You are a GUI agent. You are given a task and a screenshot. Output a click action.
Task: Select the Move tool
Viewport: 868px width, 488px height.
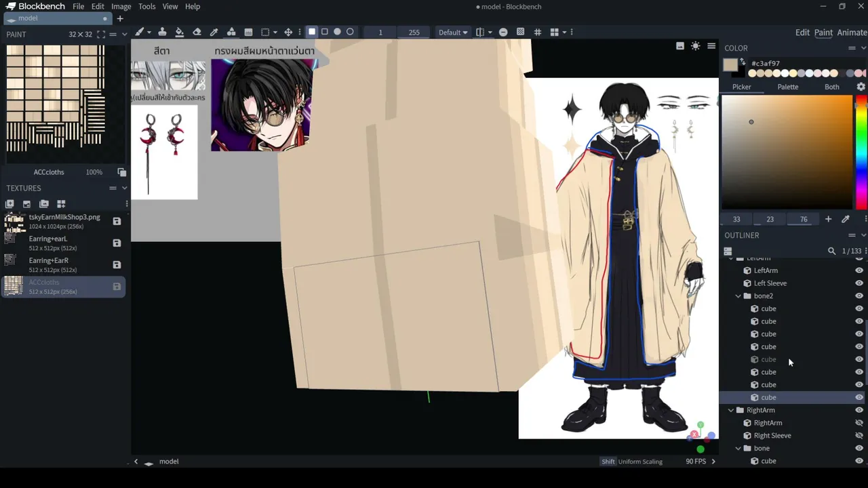288,32
